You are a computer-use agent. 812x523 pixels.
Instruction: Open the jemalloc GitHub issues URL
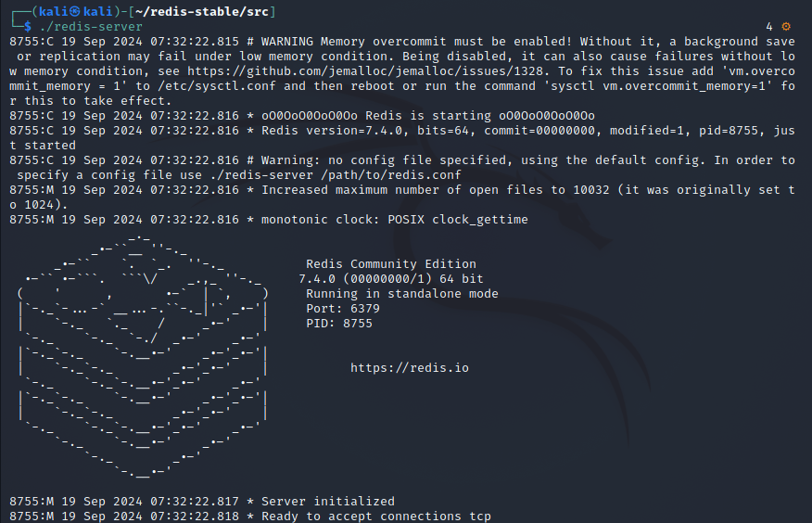365,71
